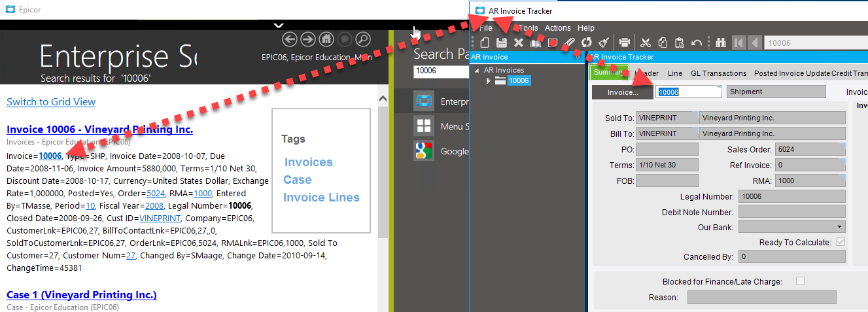Click the Delete X toolbar icon
The image size is (868, 312).
click(x=519, y=43)
